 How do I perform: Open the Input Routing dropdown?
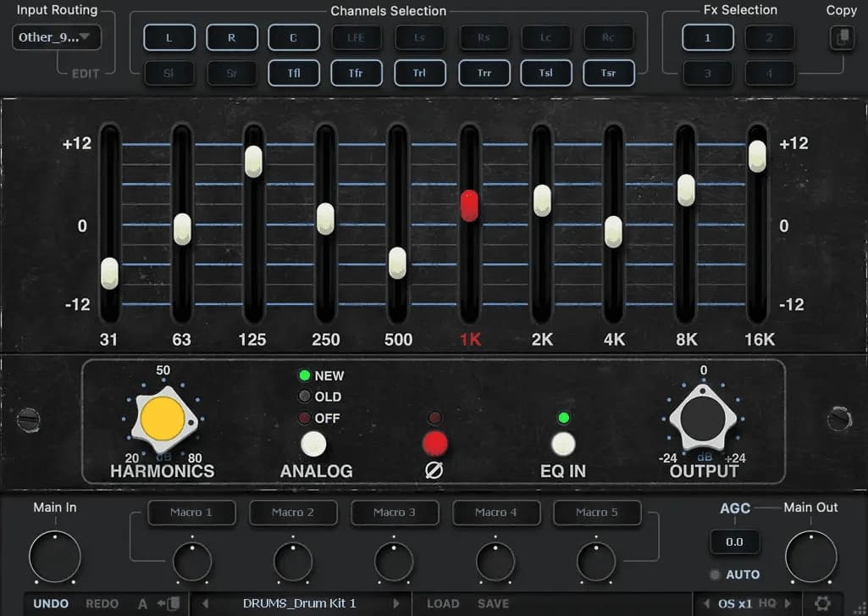click(x=56, y=37)
